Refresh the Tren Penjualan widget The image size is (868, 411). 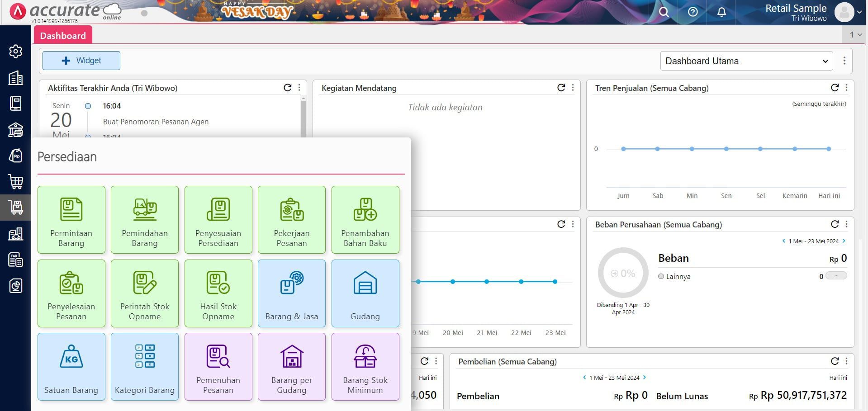click(835, 88)
